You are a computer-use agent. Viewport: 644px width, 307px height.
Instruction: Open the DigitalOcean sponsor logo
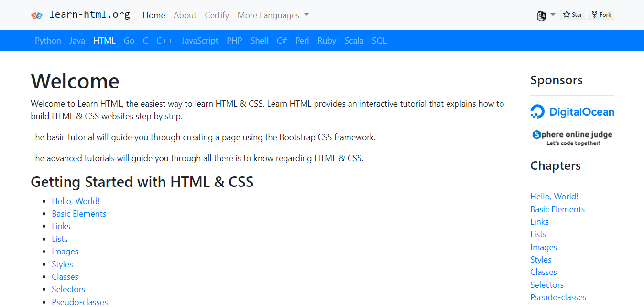(572, 112)
